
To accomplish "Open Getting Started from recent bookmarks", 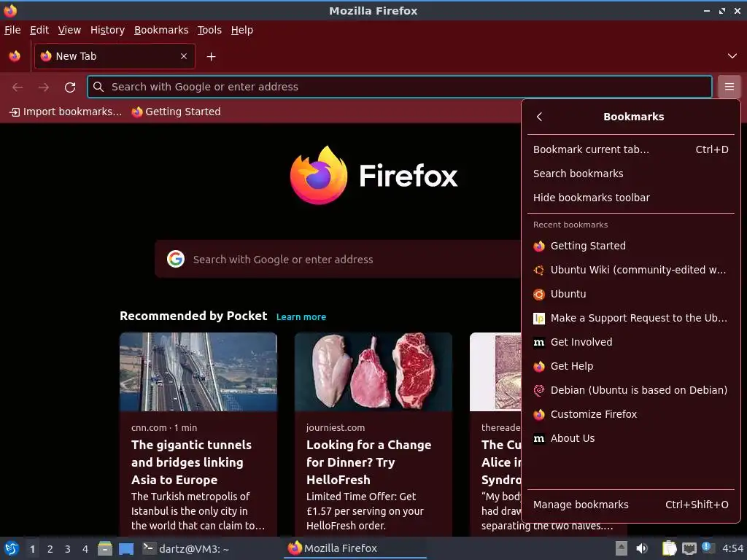I will coord(631,246).
